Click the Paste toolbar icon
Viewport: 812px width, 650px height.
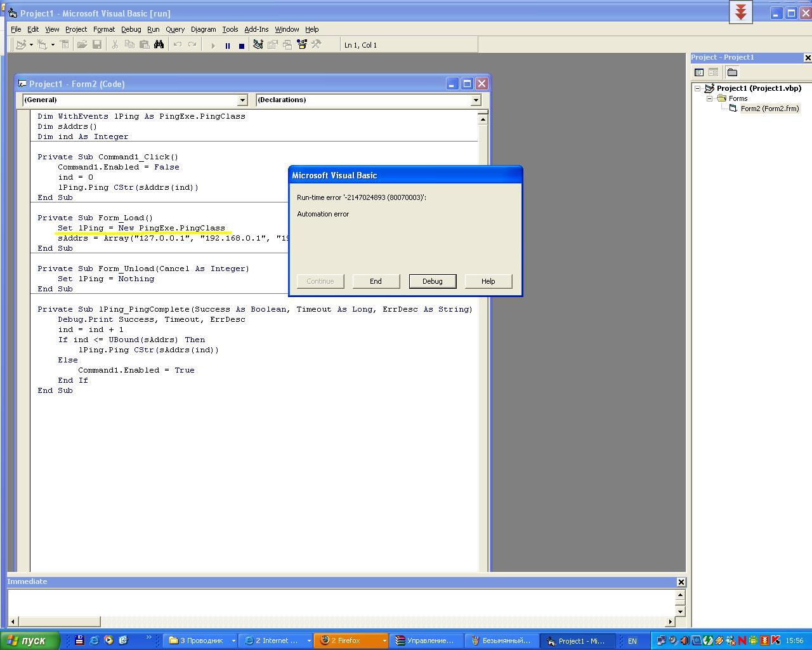pos(144,44)
